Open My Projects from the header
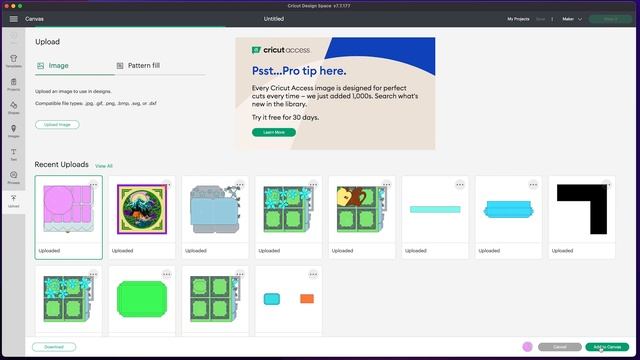 coord(518,19)
